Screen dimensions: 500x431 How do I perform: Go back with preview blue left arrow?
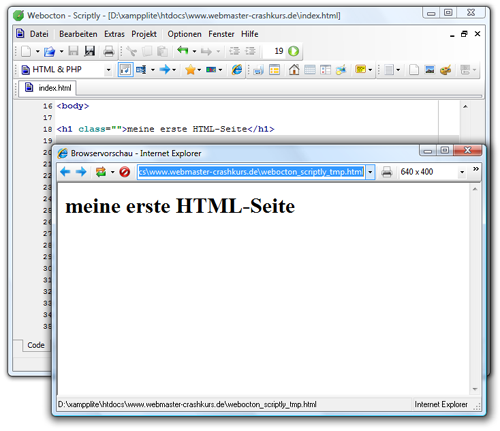tap(65, 172)
